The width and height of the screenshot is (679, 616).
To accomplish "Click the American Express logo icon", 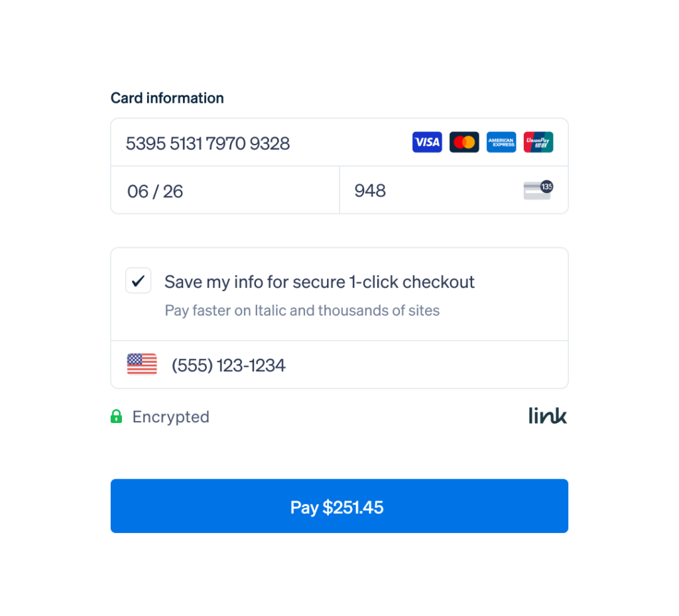I will pos(501,142).
